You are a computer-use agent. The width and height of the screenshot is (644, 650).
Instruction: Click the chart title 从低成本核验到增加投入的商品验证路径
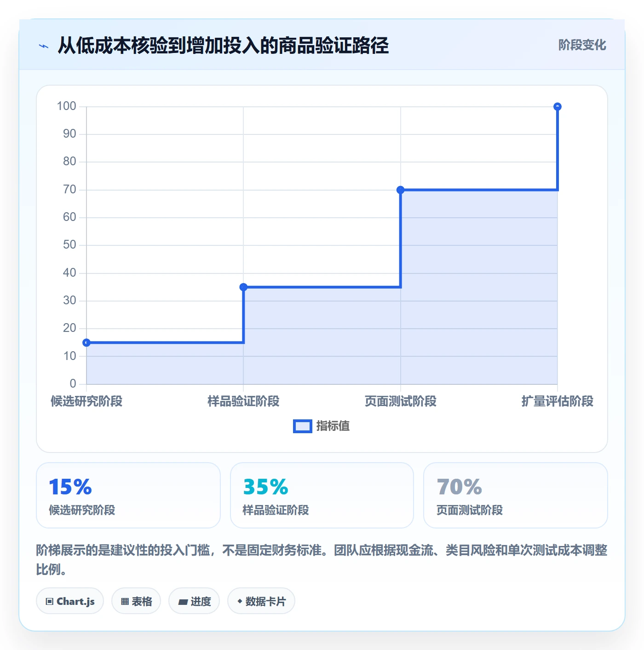[223, 46]
